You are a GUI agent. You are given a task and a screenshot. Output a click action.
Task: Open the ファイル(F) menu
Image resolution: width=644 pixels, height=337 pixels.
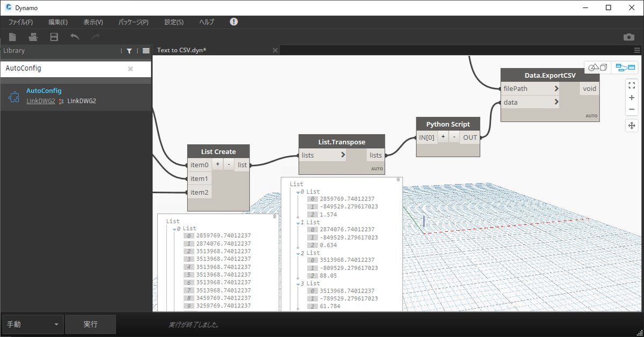pos(20,22)
